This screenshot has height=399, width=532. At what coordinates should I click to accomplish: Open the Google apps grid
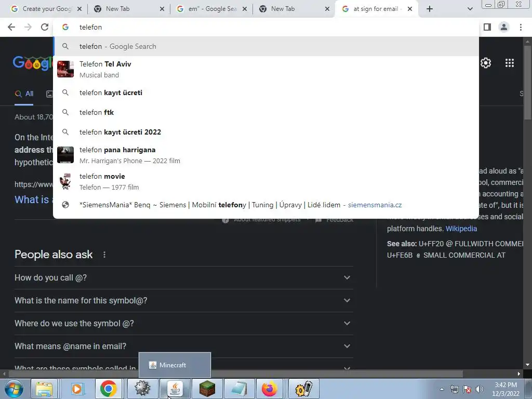click(510, 63)
